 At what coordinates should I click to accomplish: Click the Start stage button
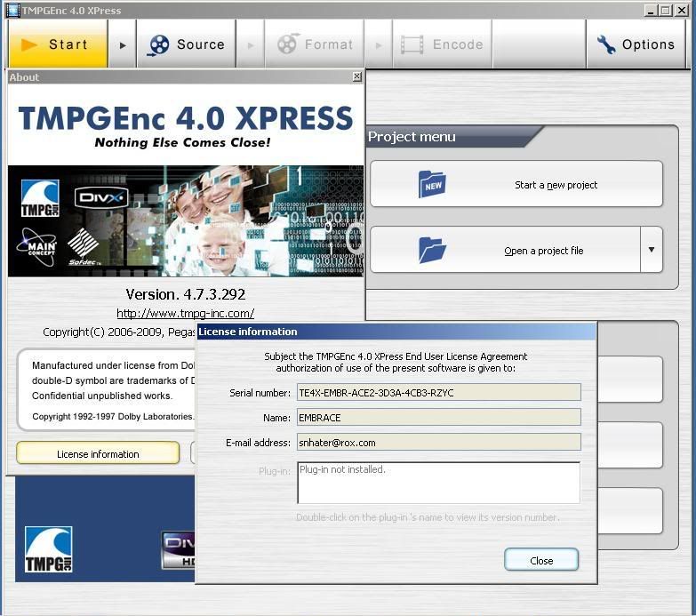(x=58, y=44)
